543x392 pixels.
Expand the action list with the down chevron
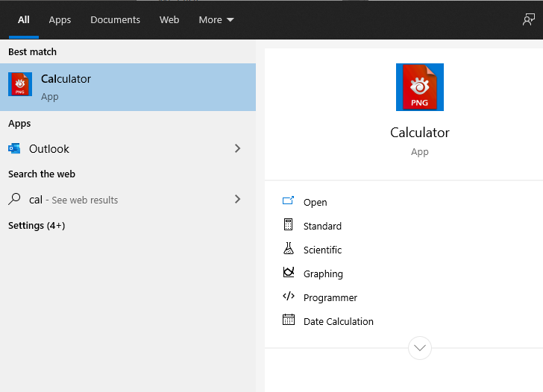420,347
